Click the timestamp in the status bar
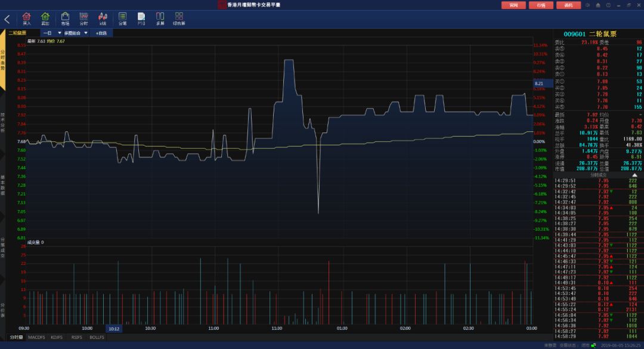This screenshot has width=644, height=349. coord(621,345)
